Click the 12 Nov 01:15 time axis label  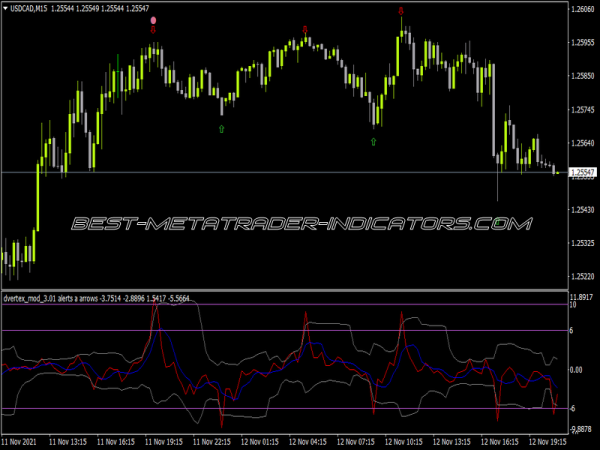coord(260,442)
